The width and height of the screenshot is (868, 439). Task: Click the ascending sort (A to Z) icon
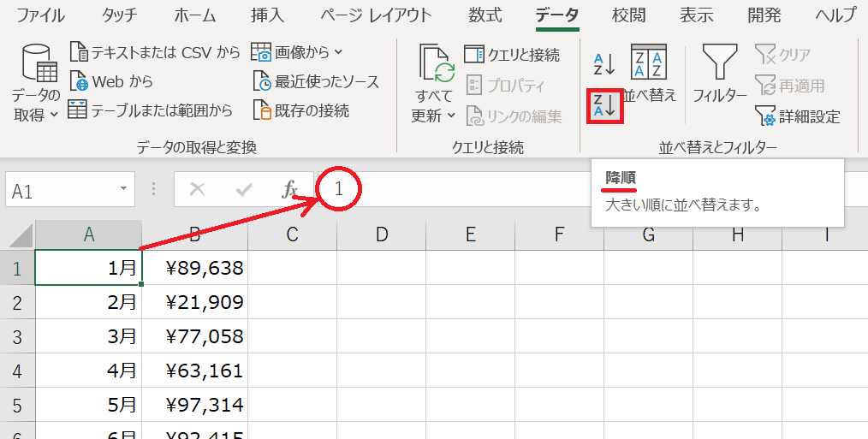604,62
